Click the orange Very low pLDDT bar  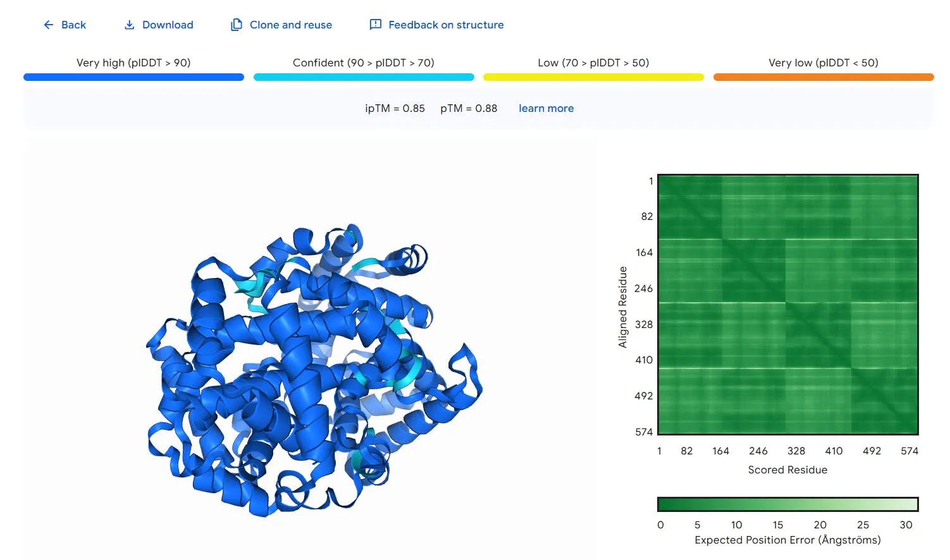tap(824, 77)
